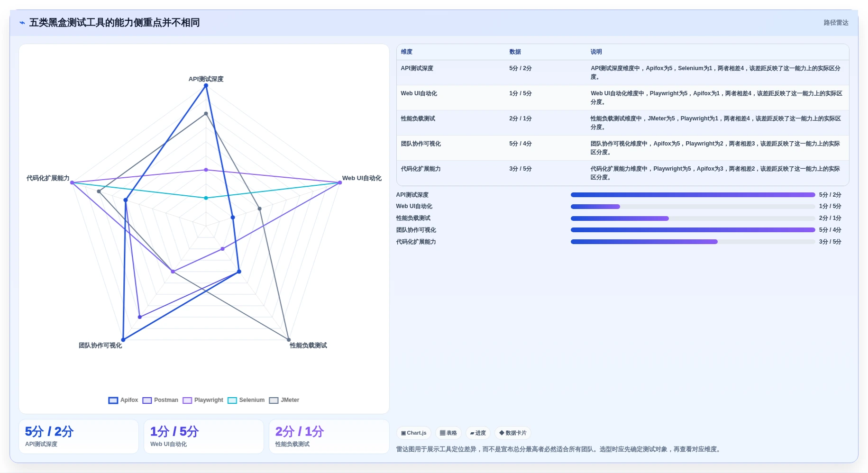Click the 维度 column header
Screen dimensions: 868x473
[x=407, y=52]
